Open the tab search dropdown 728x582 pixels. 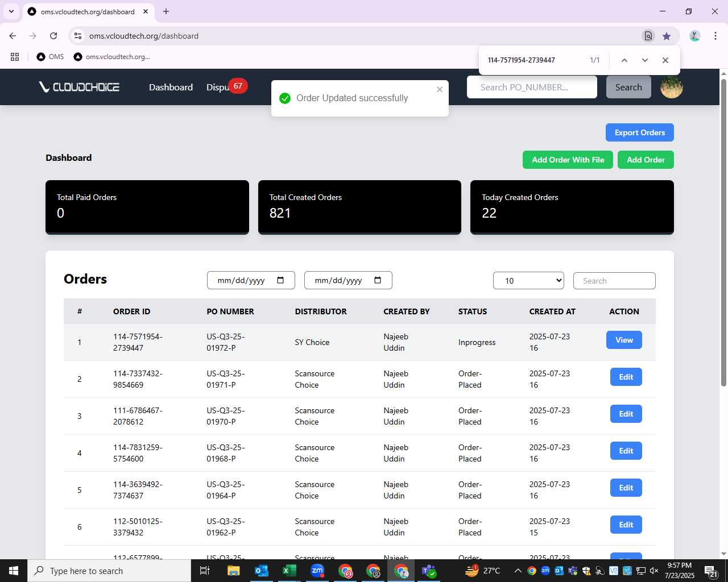(11, 11)
